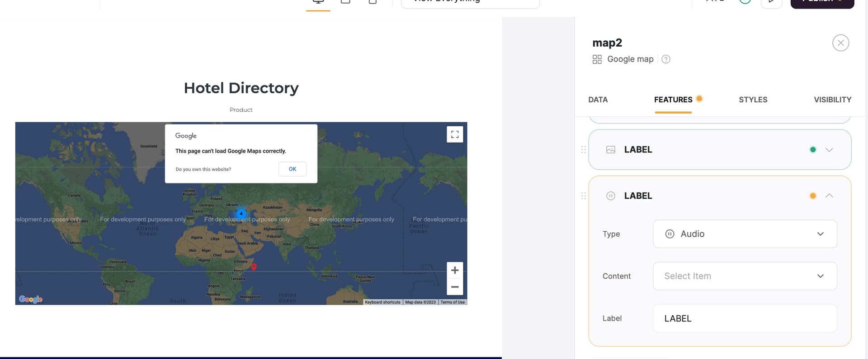
Task: Select the Product subtitle text
Action: coord(241,110)
